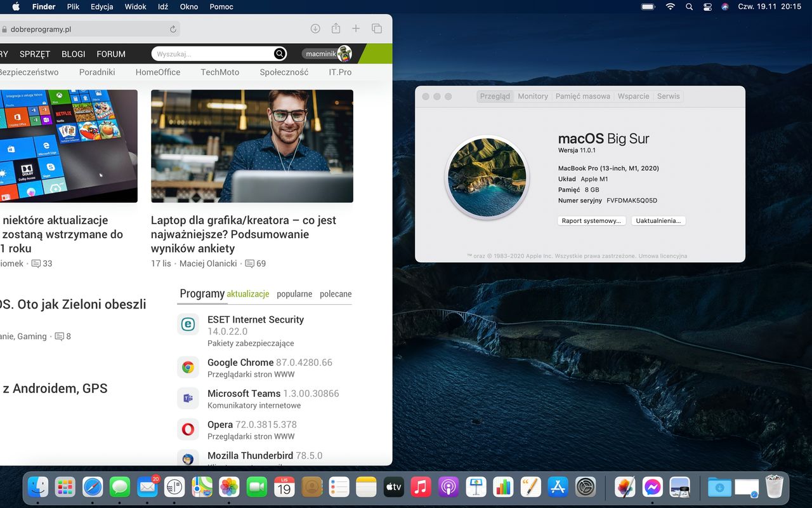Select the Przegląd tab
812x508 pixels.
coord(495,97)
